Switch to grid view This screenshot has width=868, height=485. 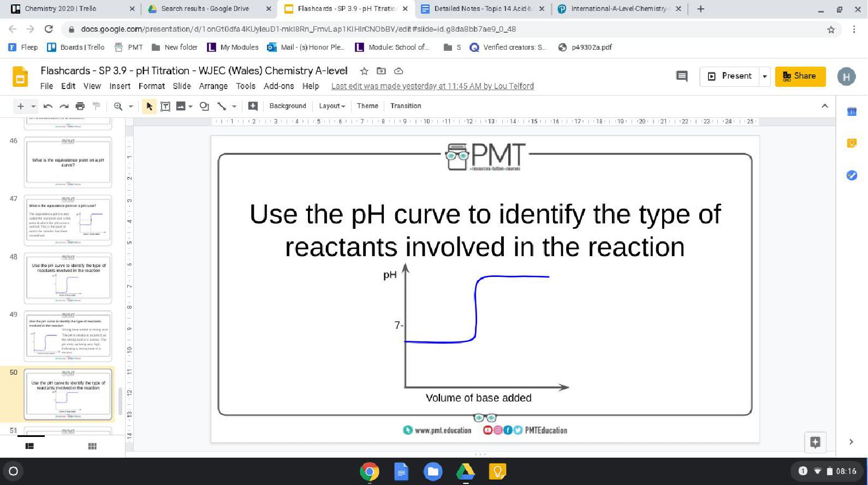tap(92, 446)
